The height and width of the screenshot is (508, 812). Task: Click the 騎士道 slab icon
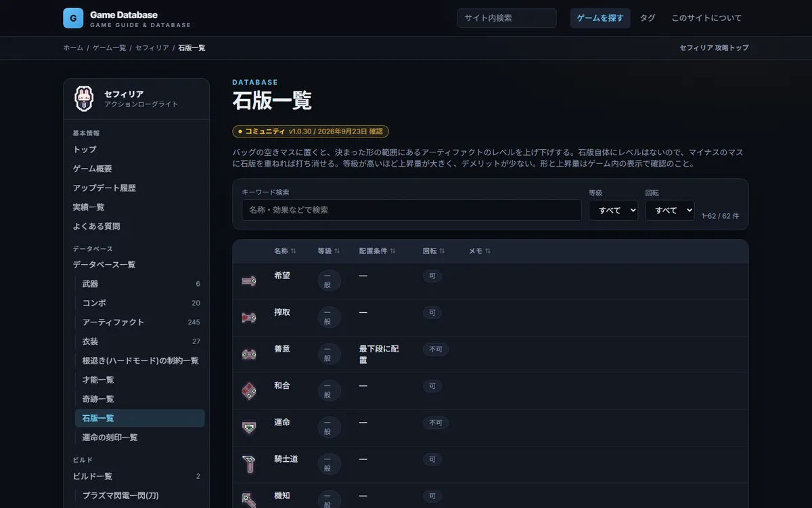249,464
